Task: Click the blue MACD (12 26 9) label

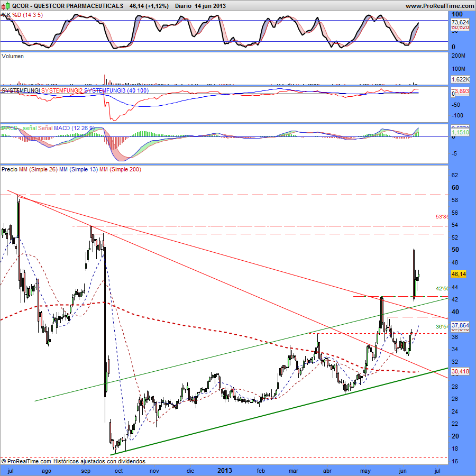Action: pyautogui.click(x=74, y=128)
